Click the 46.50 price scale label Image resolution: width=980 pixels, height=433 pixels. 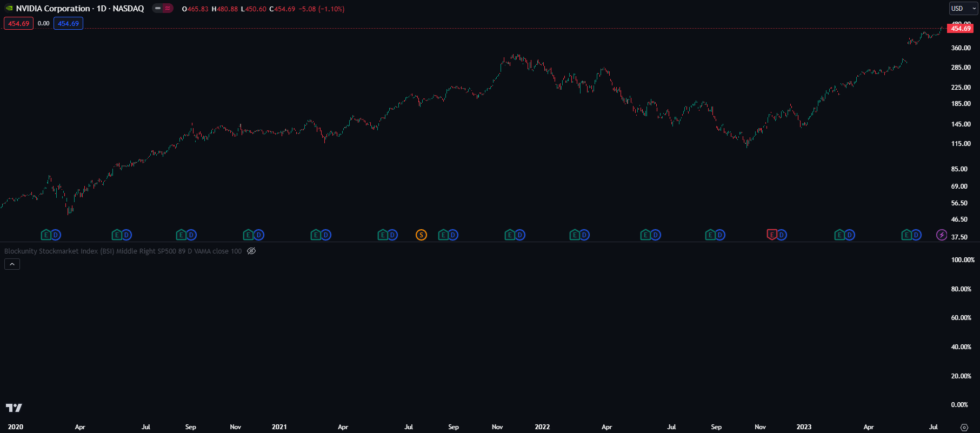click(959, 219)
